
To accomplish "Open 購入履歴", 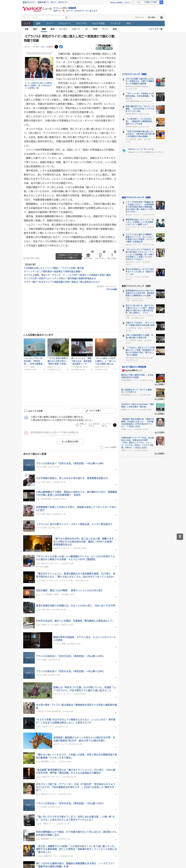I will click(152, 18).
